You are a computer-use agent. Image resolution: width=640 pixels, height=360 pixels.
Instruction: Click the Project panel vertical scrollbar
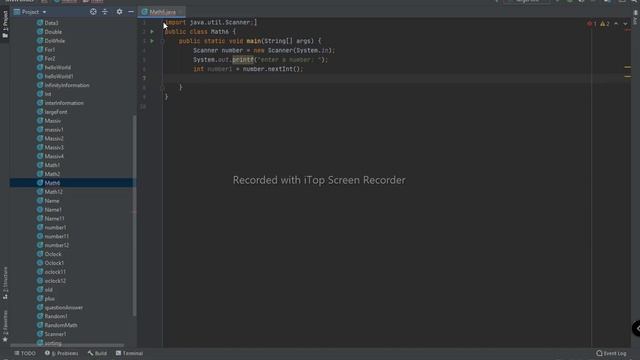tap(135, 215)
